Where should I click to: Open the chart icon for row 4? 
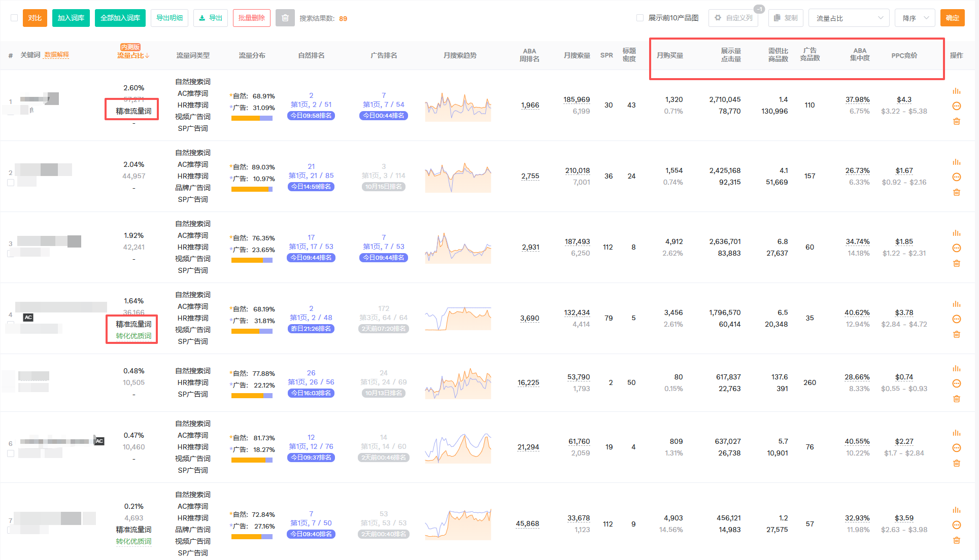click(x=956, y=304)
